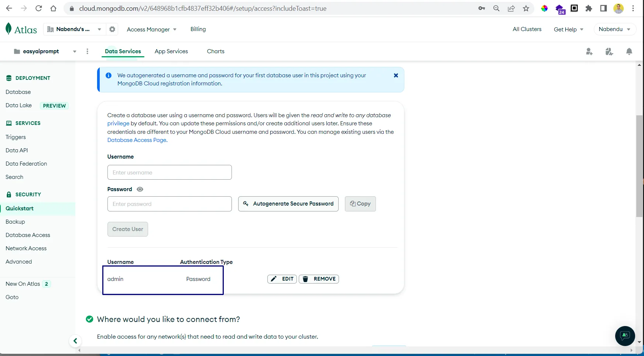Go to Database Access
The image size is (644, 356).
28,235
